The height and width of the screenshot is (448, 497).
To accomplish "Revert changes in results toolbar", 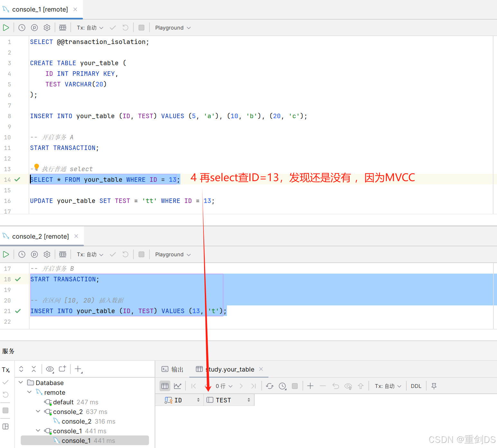I will pyautogui.click(x=336, y=386).
